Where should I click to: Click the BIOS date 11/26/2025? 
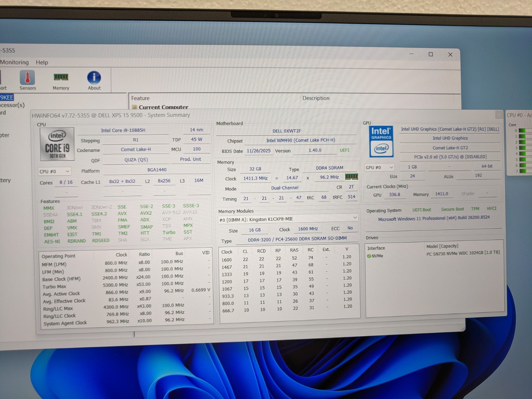coord(259,151)
